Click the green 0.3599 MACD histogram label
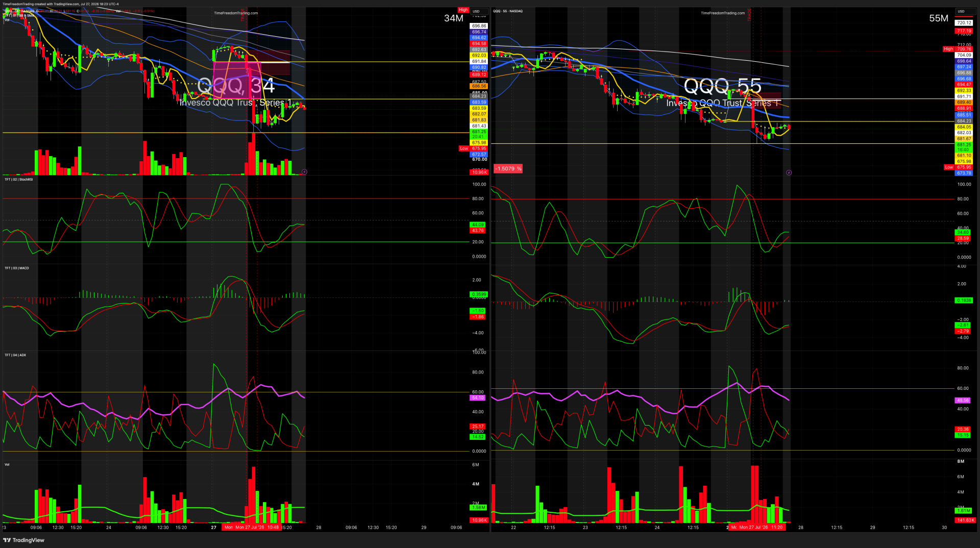Viewport: 980px width, 548px height. pos(479,294)
